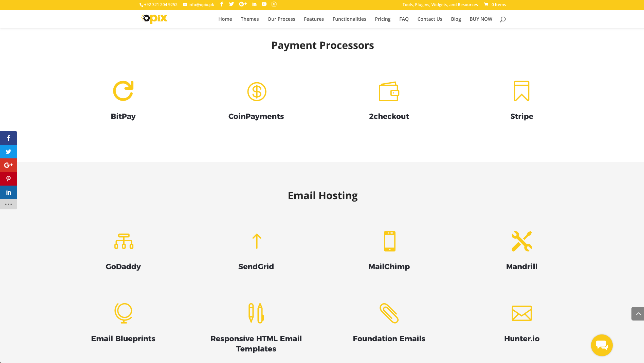The image size is (644, 363).
Task: Click the SendGrid up-arrow icon
Action: (257, 241)
